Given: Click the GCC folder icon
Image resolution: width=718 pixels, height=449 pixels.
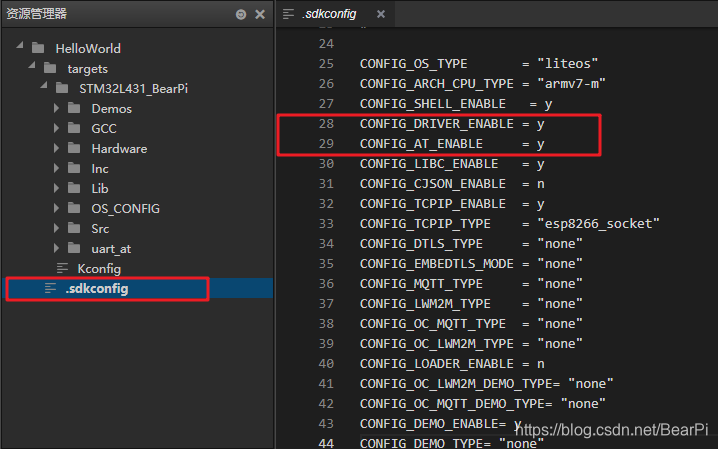Looking at the screenshot, I should click(x=74, y=128).
